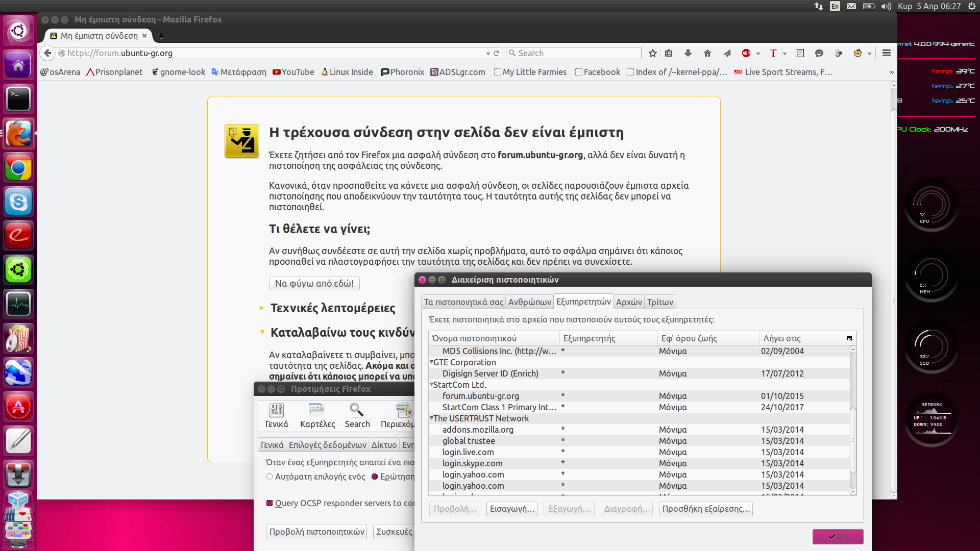Open the sound volume indicator
Viewport: 980px width, 551px height.
pyautogui.click(x=886, y=6)
